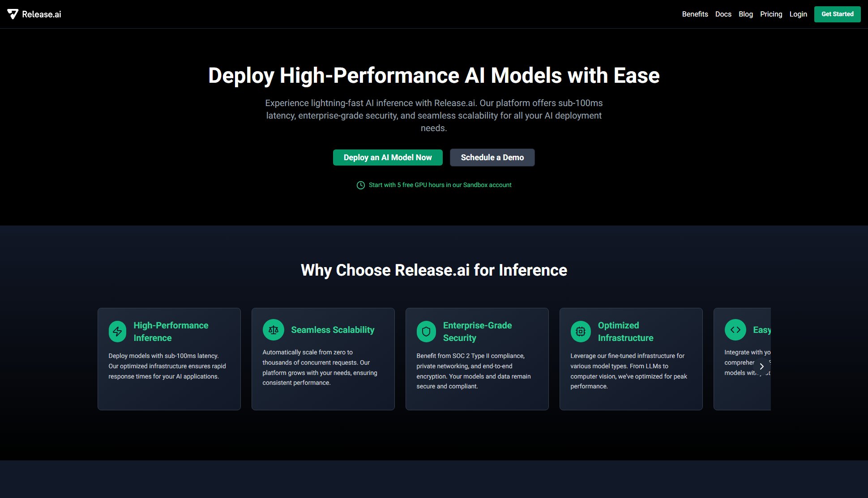Image resolution: width=868 pixels, height=498 pixels.
Task: Select the High-Performance Inference card title
Action: [x=171, y=332]
